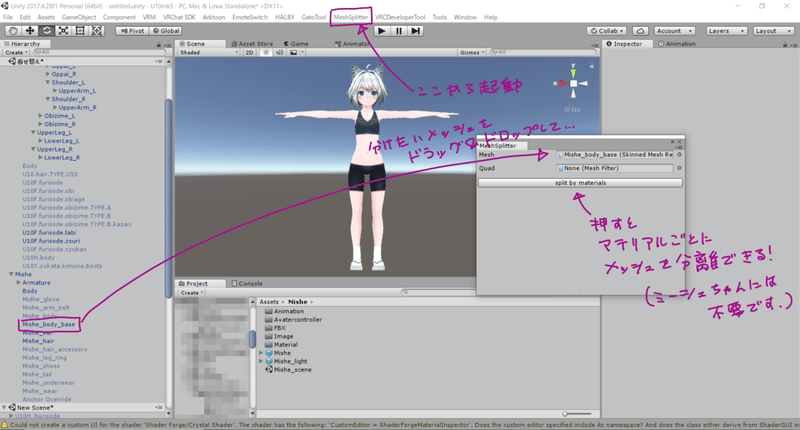Switch to the Animation tab beside Inspector
The height and width of the screenshot is (430, 800).
pos(677,44)
